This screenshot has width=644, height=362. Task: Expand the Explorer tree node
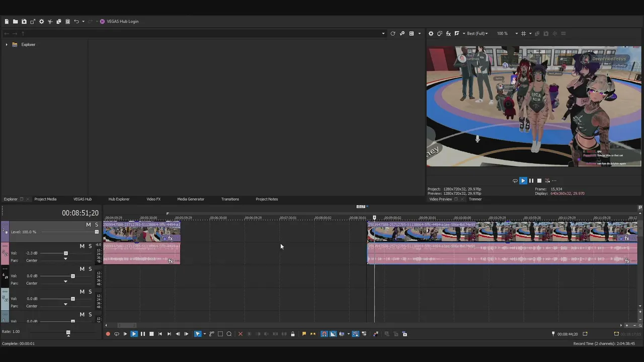7,45
